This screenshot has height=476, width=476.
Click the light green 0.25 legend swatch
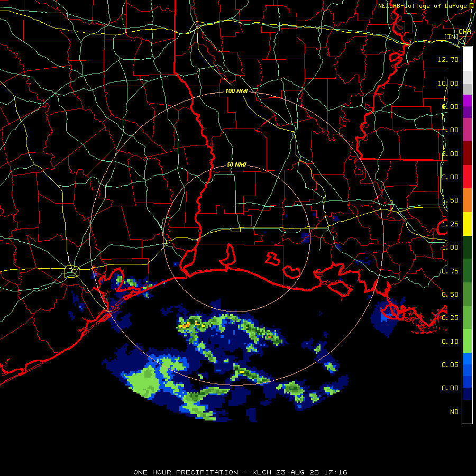(x=467, y=317)
